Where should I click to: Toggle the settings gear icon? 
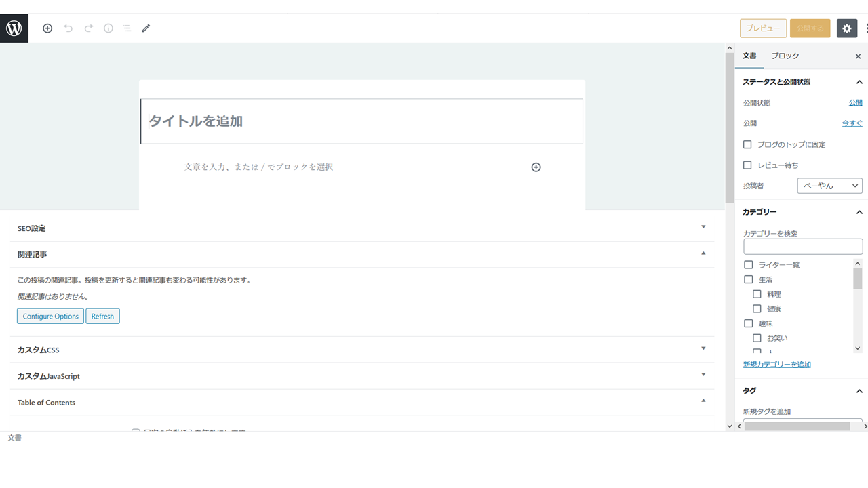(846, 28)
